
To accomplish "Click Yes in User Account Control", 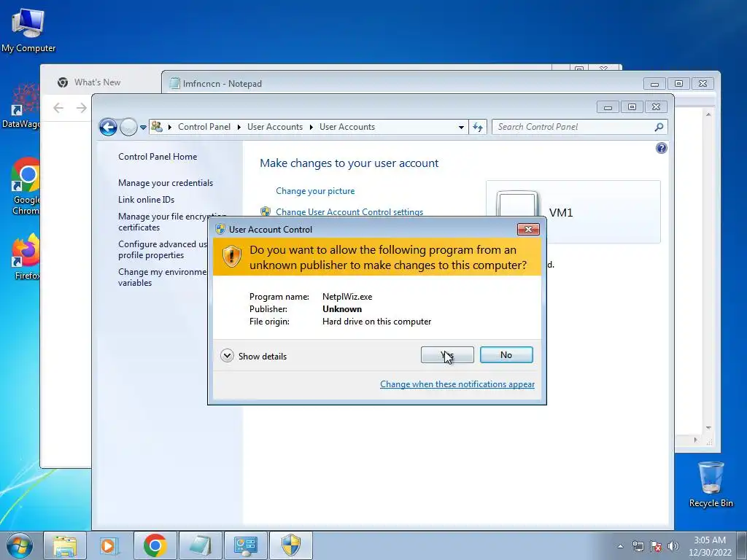I will click(x=447, y=355).
